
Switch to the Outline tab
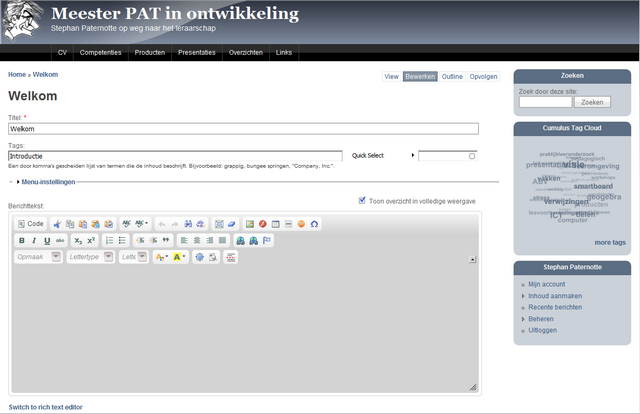click(452, 76)
